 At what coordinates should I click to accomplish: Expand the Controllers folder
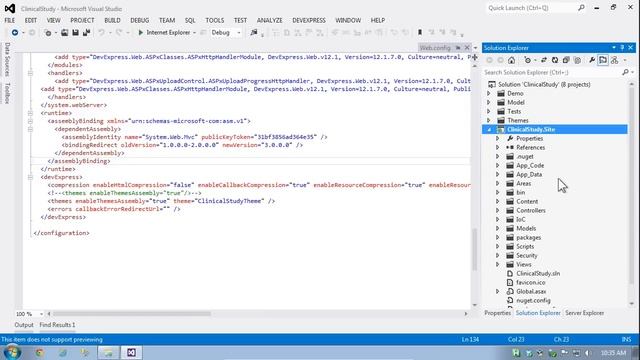coord(498,210)
